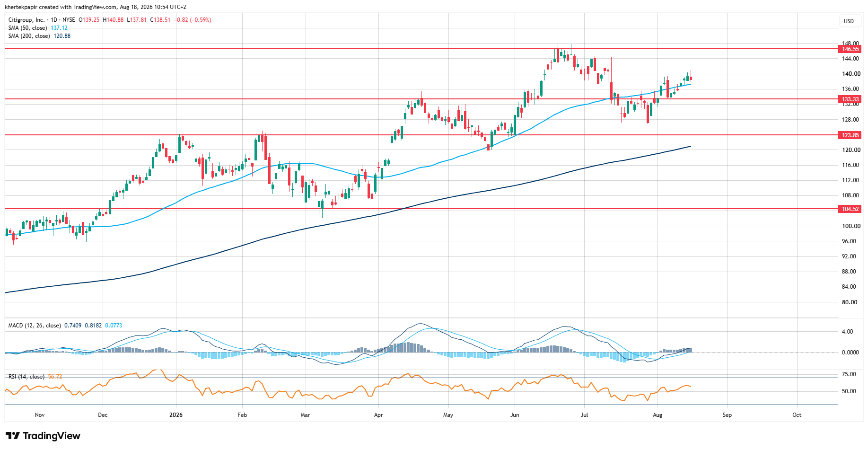This screenshot has width=868, height=450.
Task: Click the 75.00 RSI axis tick
Action: pyautogui.click(x=849, y=374)
